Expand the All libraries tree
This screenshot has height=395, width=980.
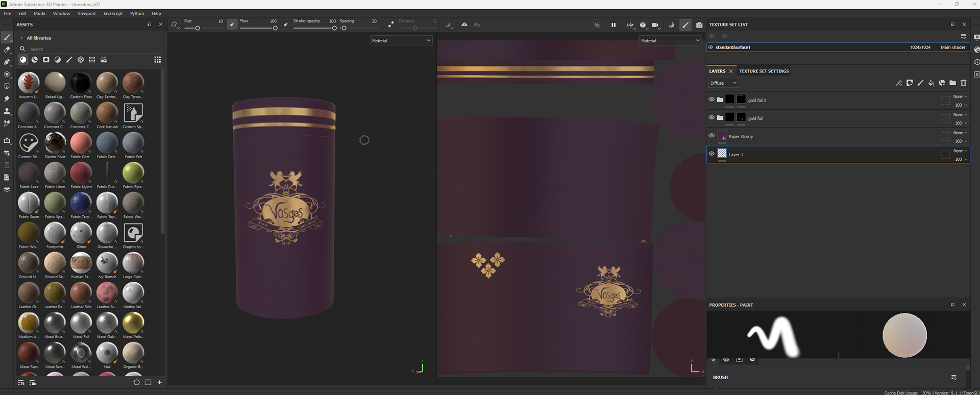[21, 38]
